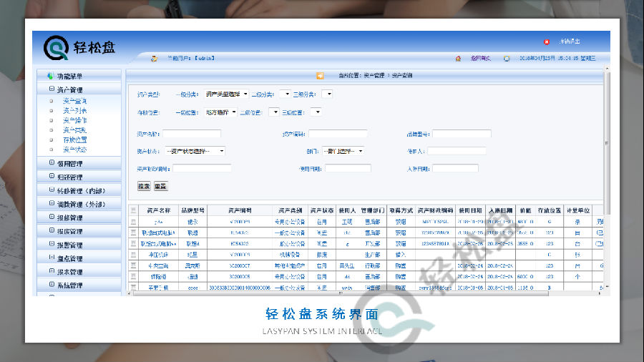644x362 pixels.
Task: Click the 轻松盘 logo icon
Action: coord(57,48)
